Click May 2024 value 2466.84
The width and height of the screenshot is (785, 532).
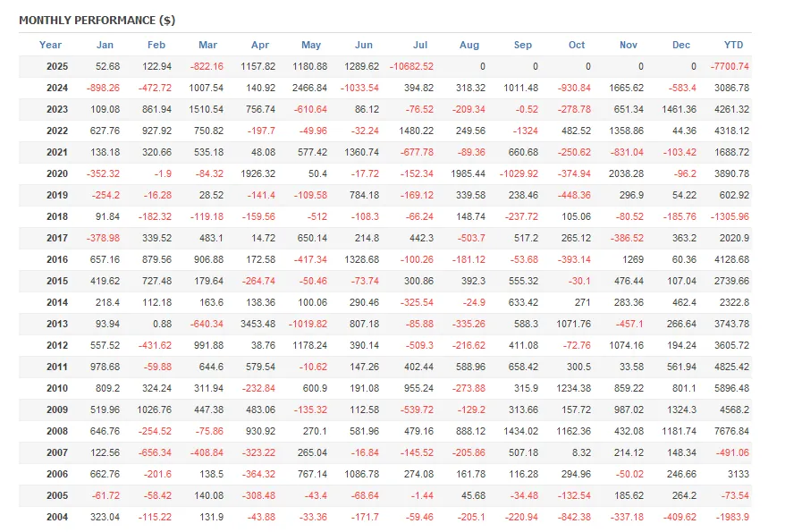pyautogui.click(x=309, y=89)
